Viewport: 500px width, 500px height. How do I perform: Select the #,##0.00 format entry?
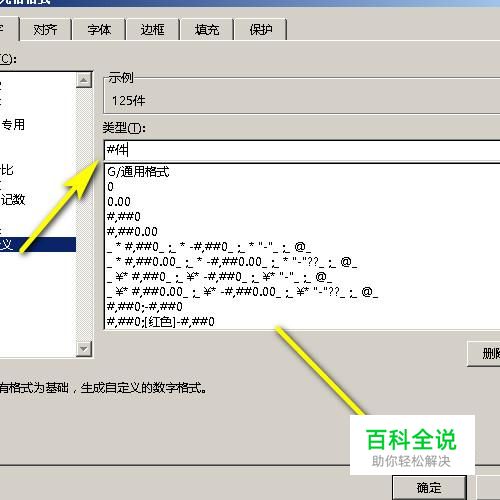click(x=302, y=232)
